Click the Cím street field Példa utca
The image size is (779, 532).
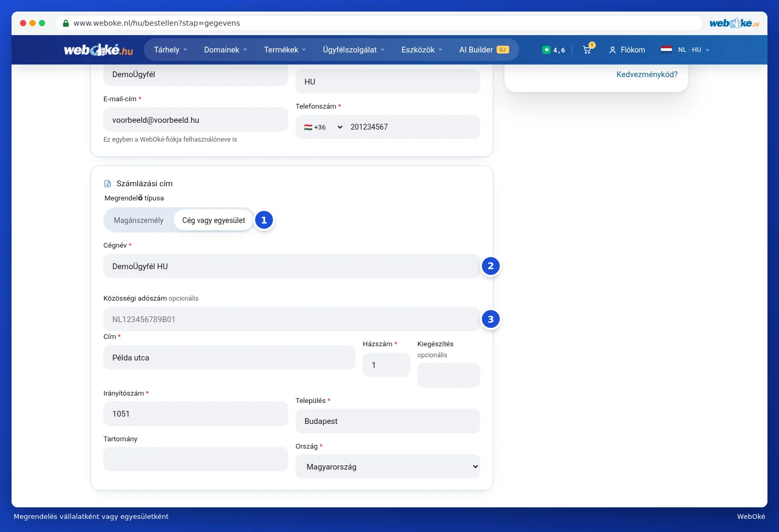pyautogui.click(x=229, y=357)
